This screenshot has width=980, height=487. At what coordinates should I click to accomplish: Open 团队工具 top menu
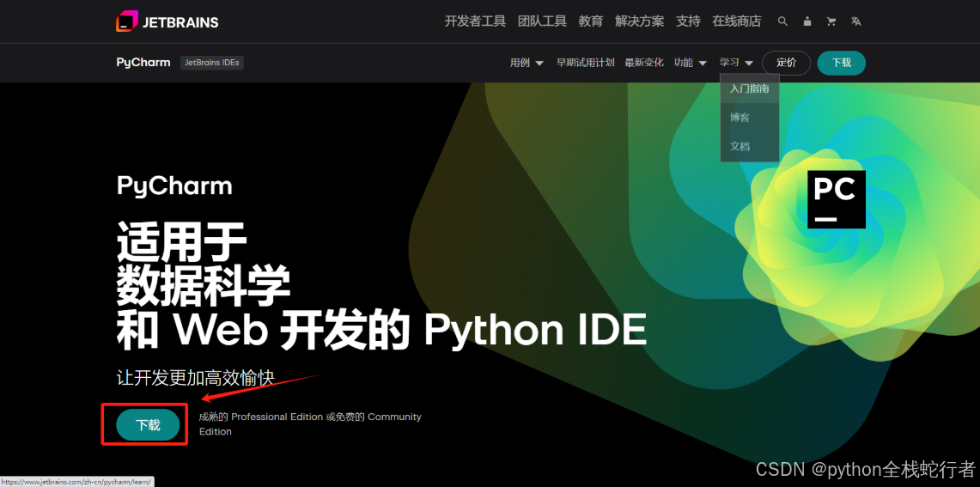pyautogui.click(x=542, y=21)
